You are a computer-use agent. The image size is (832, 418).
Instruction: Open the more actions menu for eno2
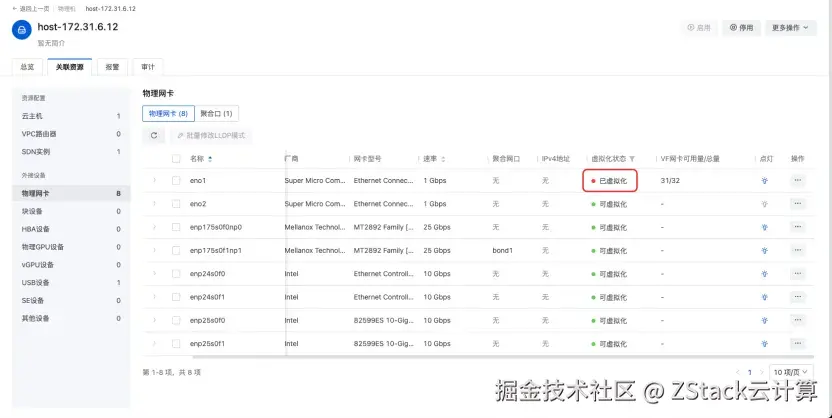pyautogui.click(x=798, y=204)
